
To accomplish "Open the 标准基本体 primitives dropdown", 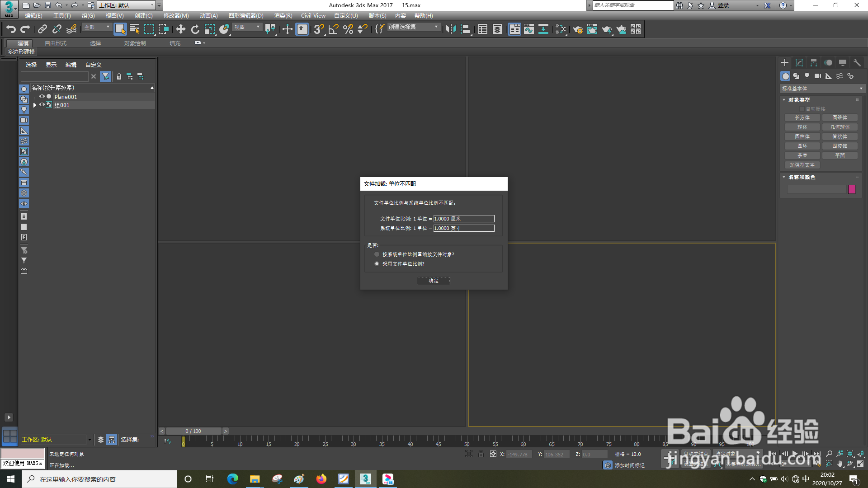I will [x=822, y=89].
